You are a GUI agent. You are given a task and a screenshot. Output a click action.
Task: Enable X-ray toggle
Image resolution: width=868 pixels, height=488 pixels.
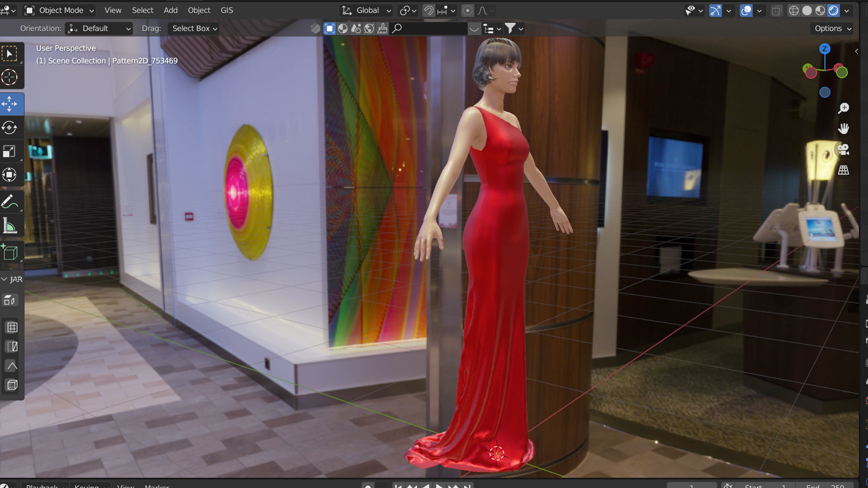(x=776, y=10)
